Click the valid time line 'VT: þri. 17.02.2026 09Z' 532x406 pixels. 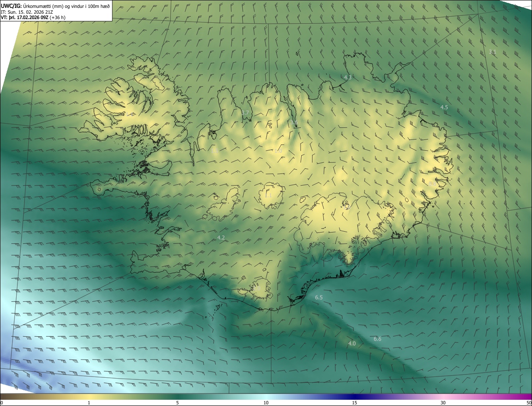[x=25, y=17]
